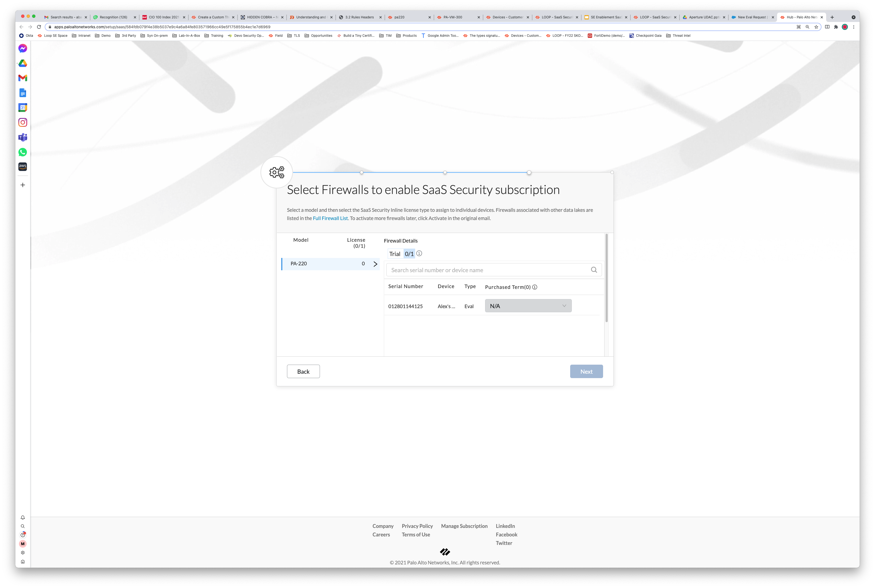
Task: Open Google Calendar from the sidebar
Action: click(22, 108)
